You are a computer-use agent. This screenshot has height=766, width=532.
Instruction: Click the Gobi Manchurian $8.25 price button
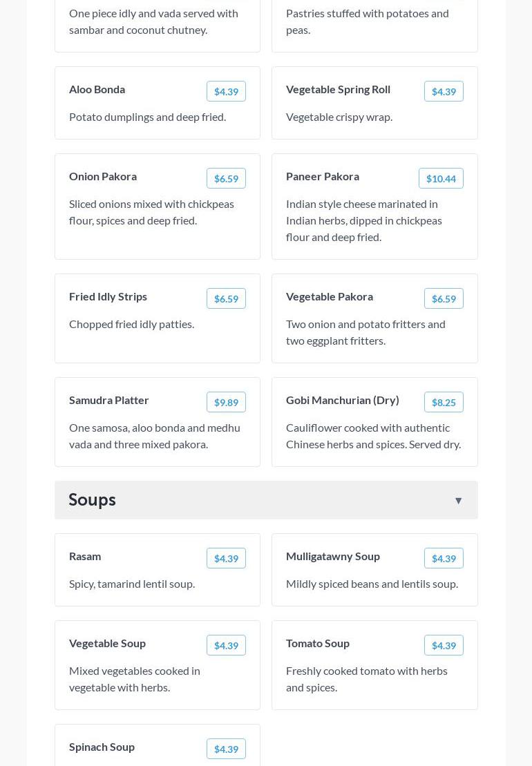pyautogui.click(x=444, y=403)
